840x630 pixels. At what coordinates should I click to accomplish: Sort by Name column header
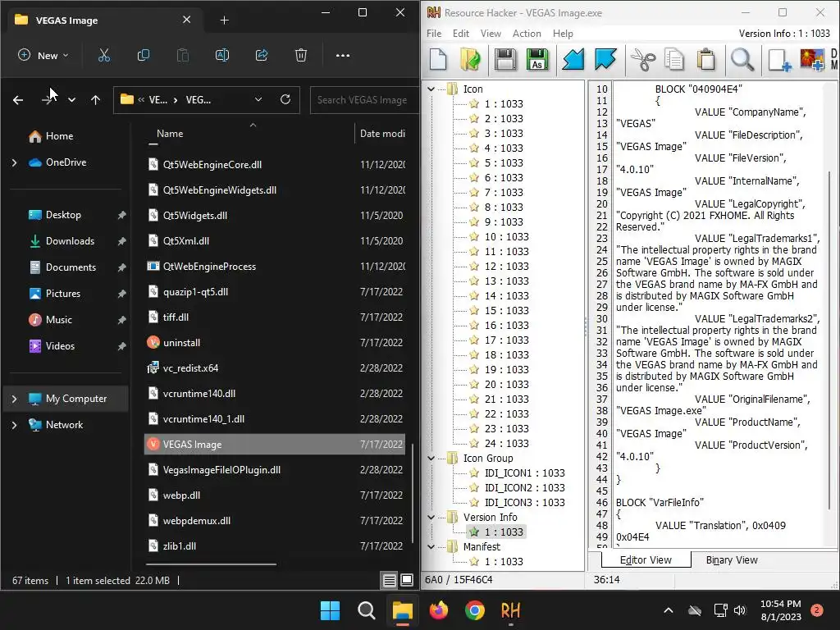[x=170, y=134]
